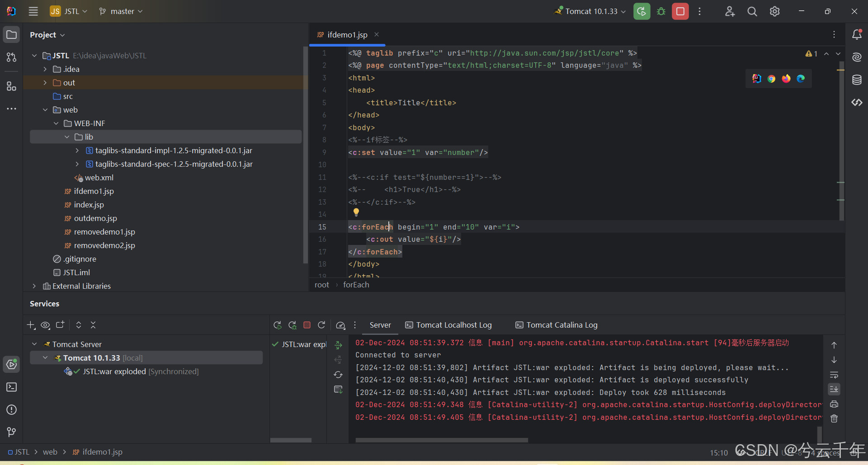The height and width of the screenshot is (465, 868).
Task: Open the master branch dropdown
Action: [x=120, y=11]
